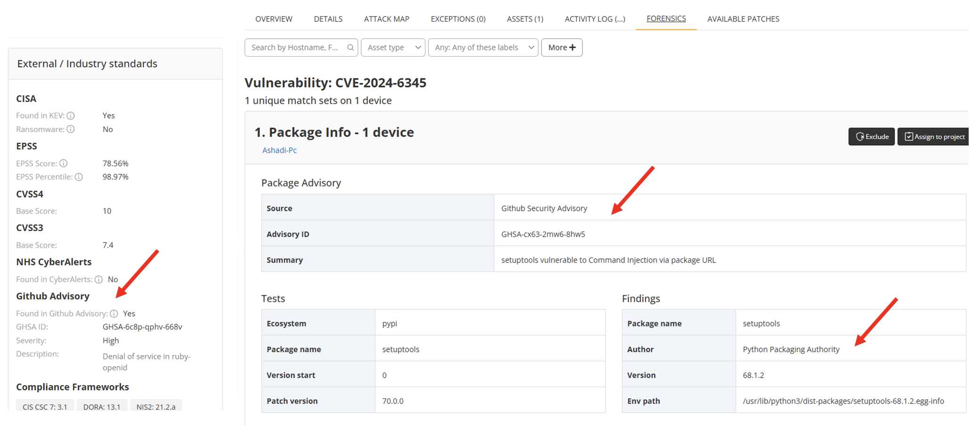Click the More filters button
Screen dimensions: 980x431
tap(562, 48)
